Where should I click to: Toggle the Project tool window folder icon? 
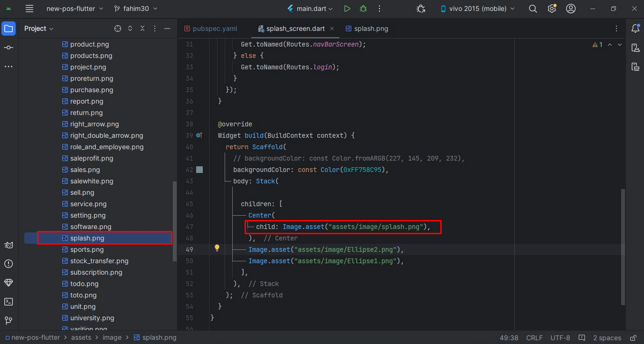(9, 29)
